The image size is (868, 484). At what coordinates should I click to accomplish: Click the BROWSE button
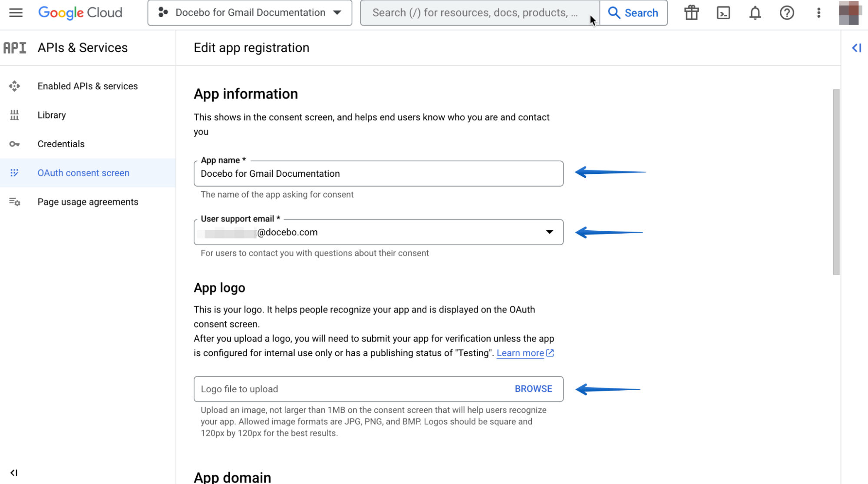533,389
